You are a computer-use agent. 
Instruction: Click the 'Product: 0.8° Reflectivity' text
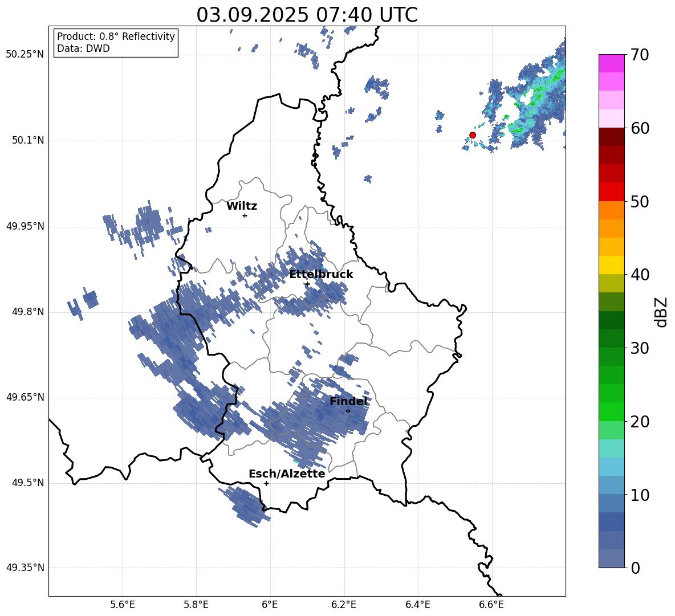(x=116, y=36)
